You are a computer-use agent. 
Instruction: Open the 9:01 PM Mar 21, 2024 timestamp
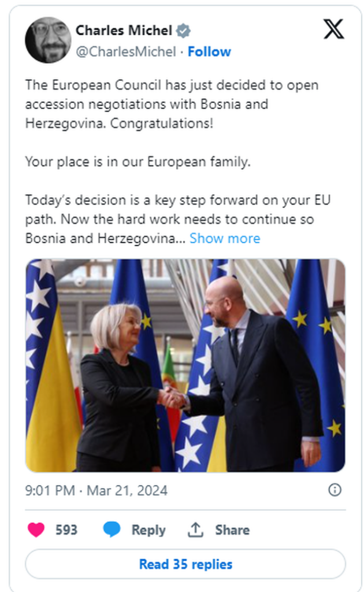point(96,491)
